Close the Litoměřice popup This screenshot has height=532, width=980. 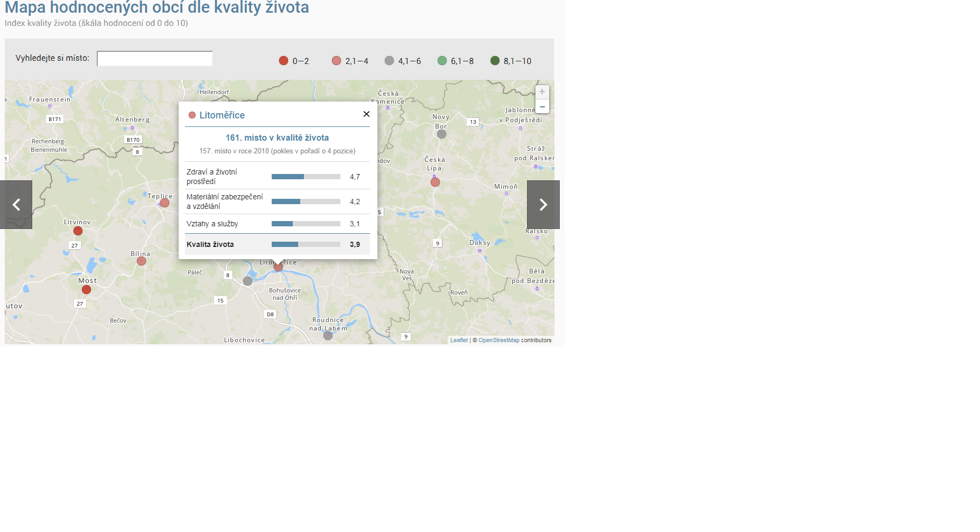pyautogui.click(x=366, y=114)
